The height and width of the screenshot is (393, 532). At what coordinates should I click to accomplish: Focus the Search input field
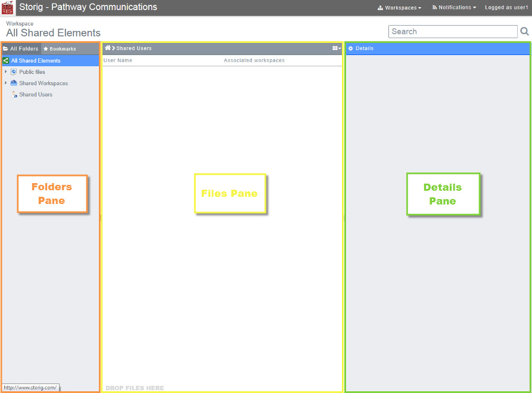pyautogui.click(x=453, y=32)
